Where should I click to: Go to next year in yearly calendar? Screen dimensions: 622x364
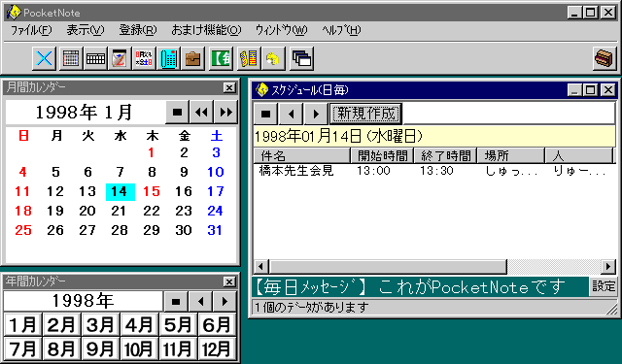tap(225, 302)
